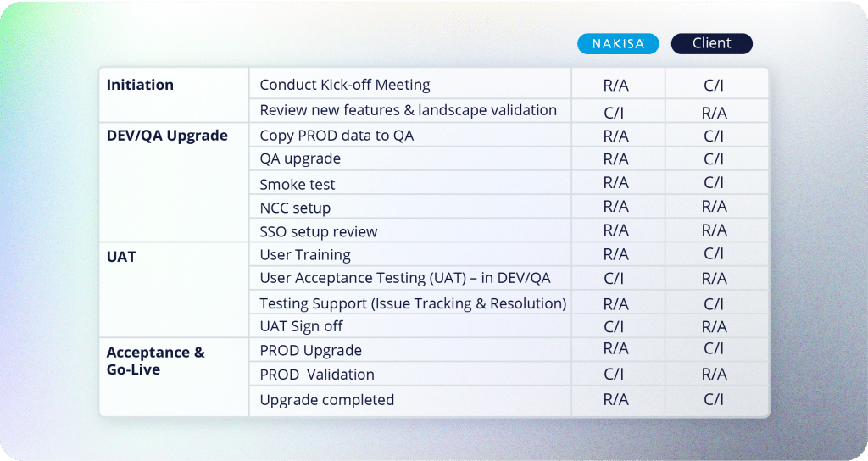Select the DEV/QA Upgrade phase heading

click(167, 136)
